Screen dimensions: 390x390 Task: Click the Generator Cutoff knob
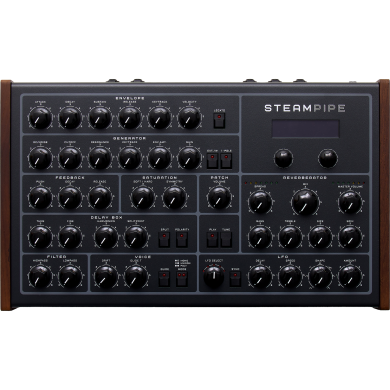[70, 158]
